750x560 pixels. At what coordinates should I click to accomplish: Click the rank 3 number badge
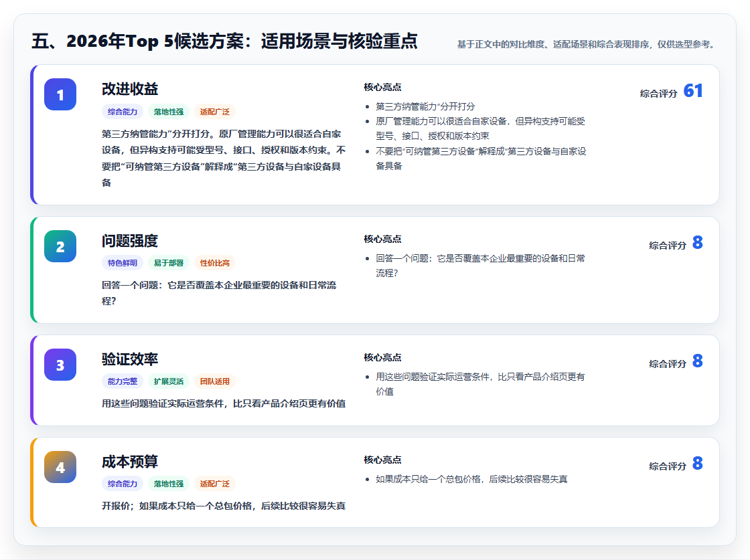60,365
